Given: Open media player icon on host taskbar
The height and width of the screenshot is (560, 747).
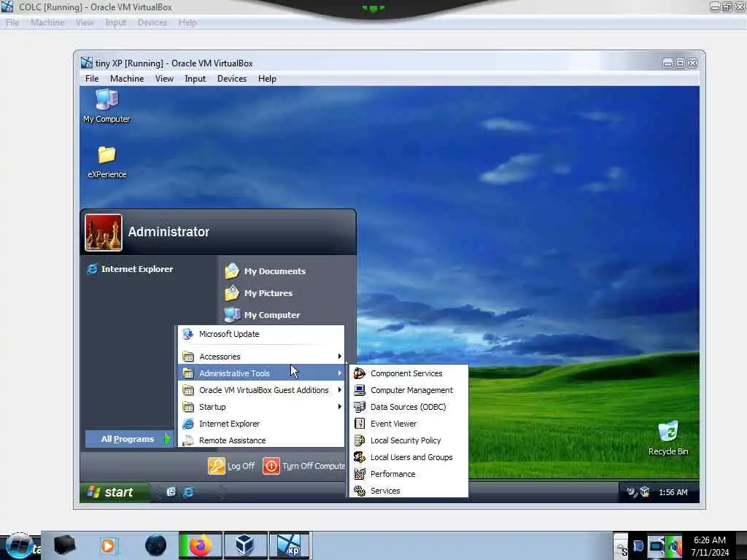Looking at the screenshot, I should (x=108, y=545).
